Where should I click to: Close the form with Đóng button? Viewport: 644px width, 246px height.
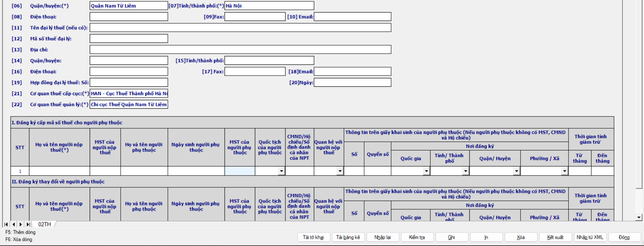tap(624, 237)
